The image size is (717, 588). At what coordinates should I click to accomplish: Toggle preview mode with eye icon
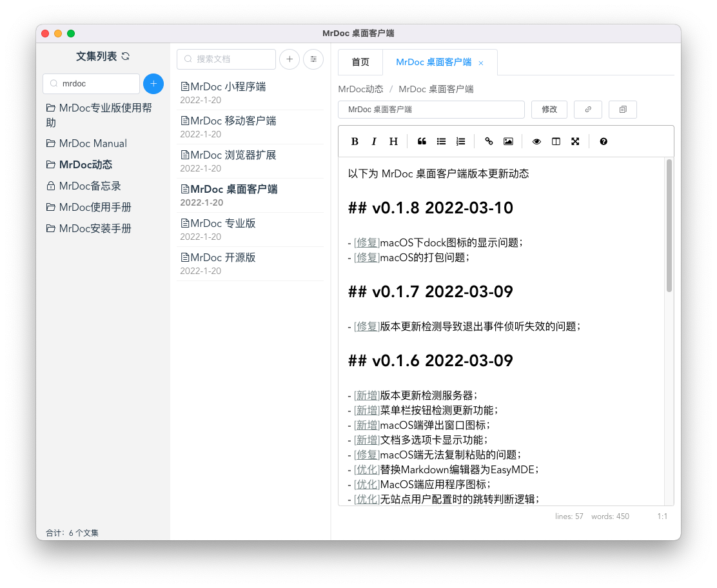[537, 141]
